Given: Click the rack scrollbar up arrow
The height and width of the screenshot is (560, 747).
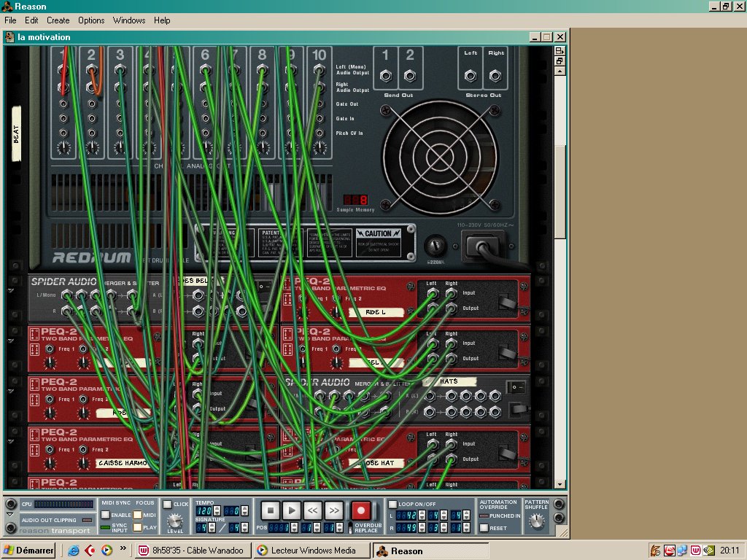Looking at the screenshot, I should (x=560, y=71).
